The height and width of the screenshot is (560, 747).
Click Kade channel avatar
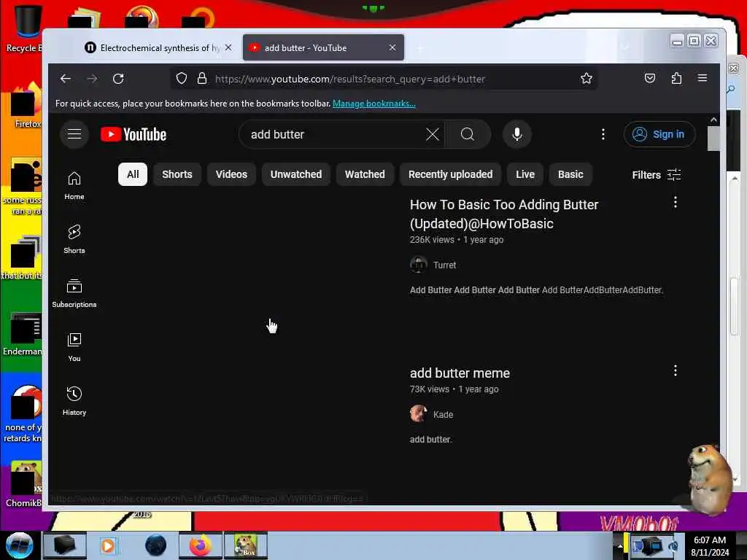click(x=418, y=414)
